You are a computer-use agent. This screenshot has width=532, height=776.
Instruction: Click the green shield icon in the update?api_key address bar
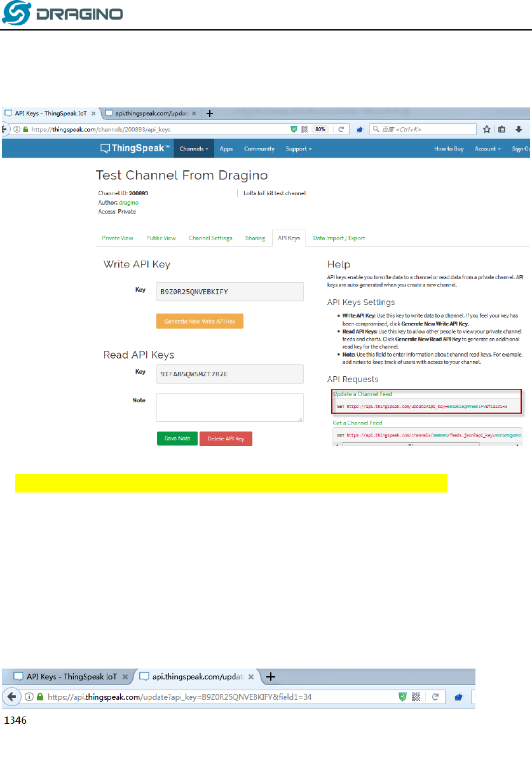[402, 697]
